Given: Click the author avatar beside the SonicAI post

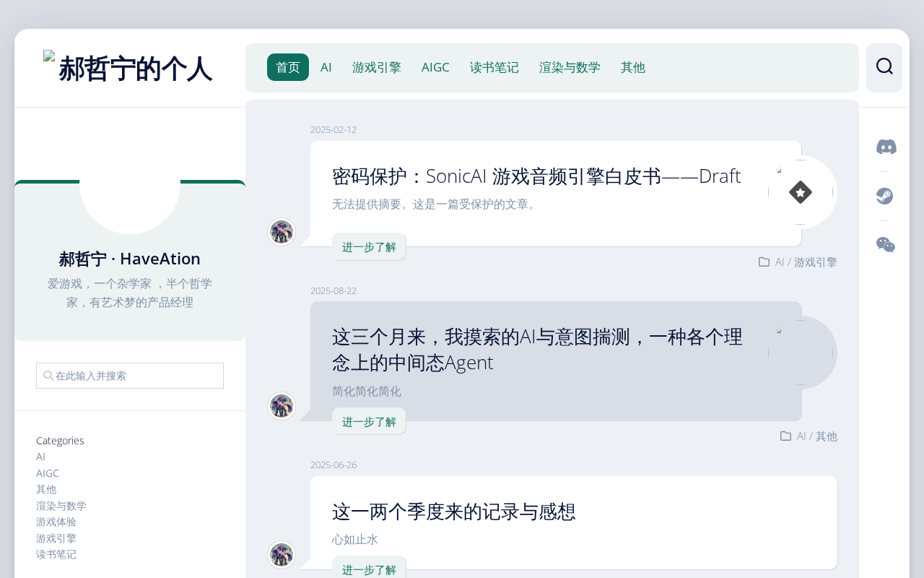Looking at the screenshot, I should pos(282,232).
